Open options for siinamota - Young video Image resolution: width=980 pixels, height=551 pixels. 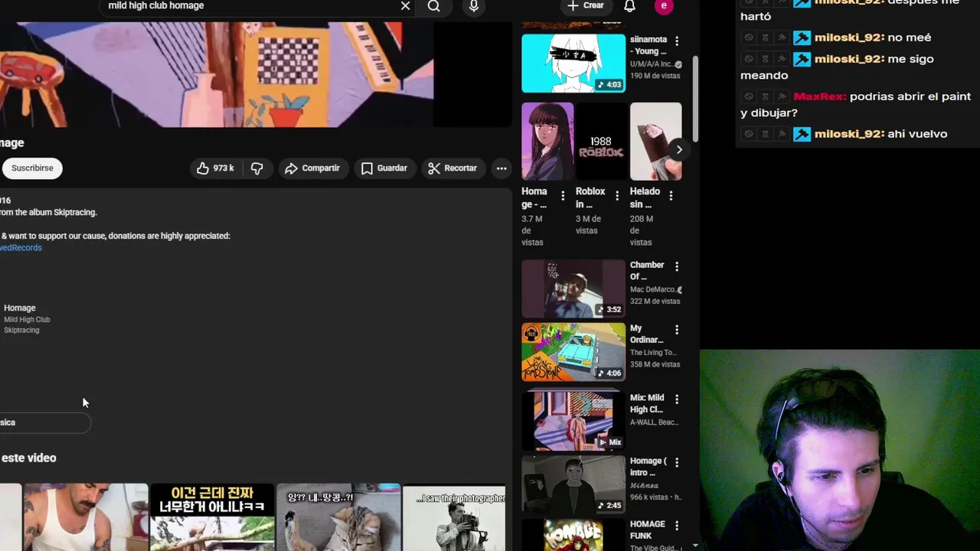pos(677,41)
